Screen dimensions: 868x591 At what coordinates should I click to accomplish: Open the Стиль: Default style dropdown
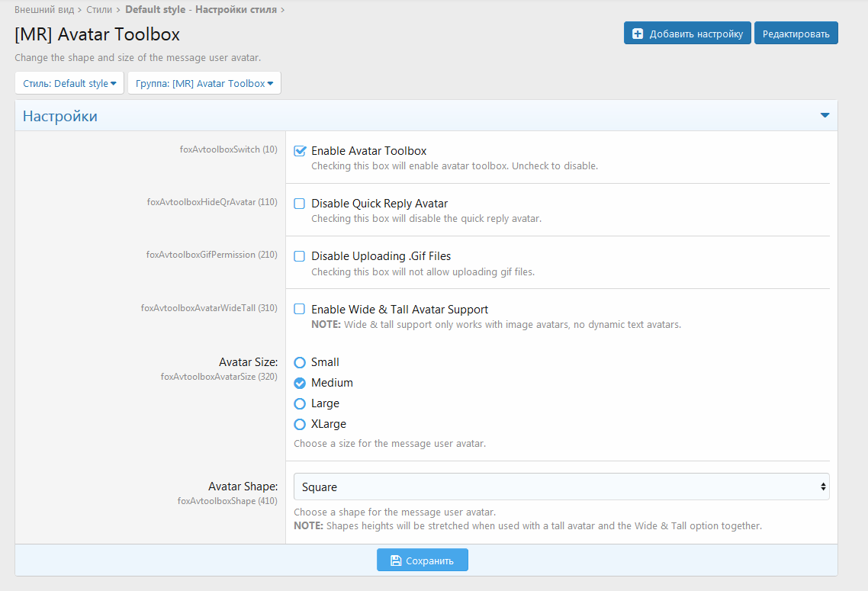coord(69,83)
